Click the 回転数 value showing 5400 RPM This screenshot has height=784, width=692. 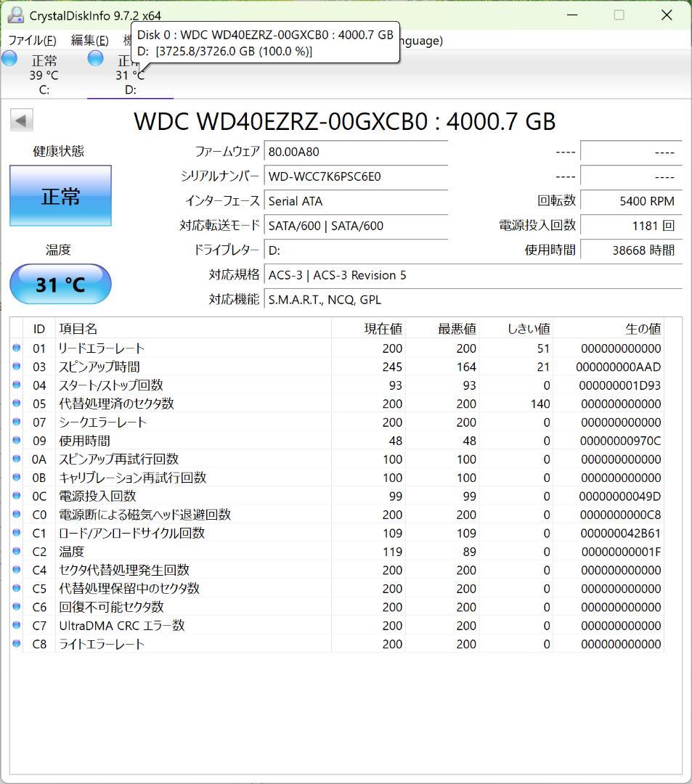coord(643,201)
